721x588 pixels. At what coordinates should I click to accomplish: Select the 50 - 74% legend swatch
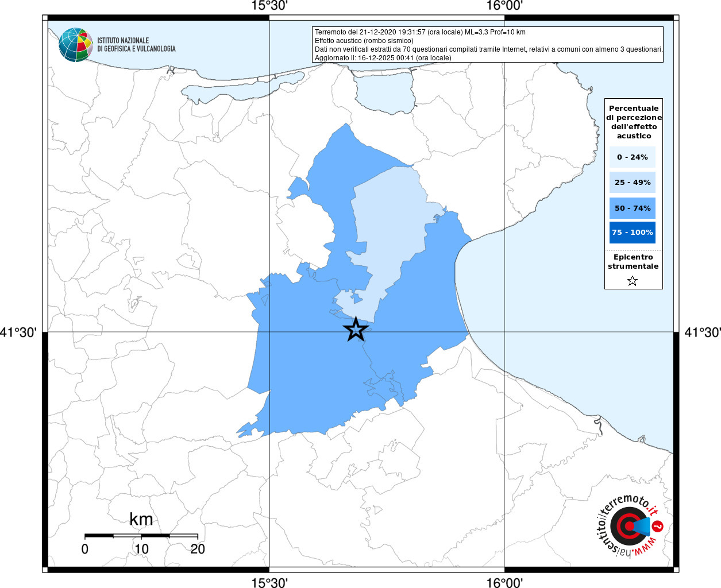[632, 208]
